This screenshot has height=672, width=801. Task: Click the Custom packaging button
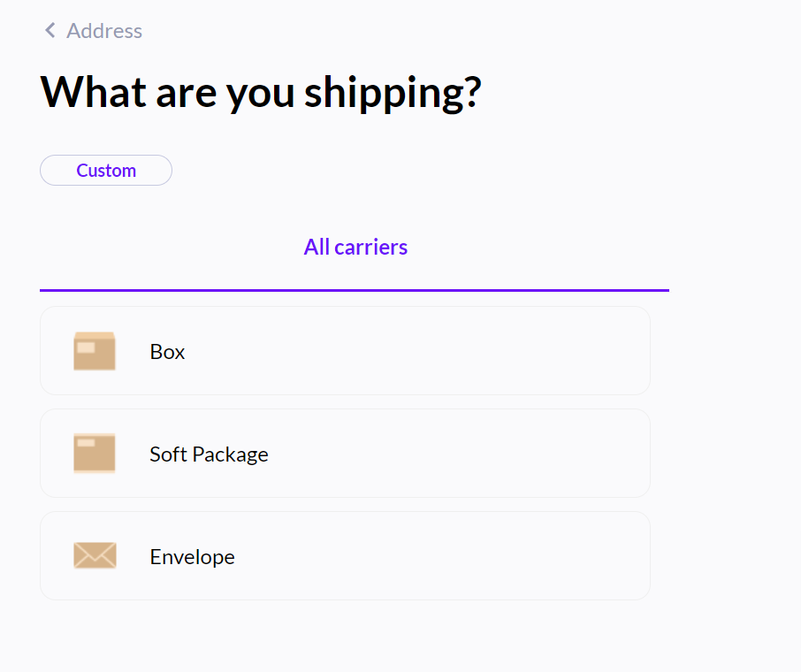(105, 170)
